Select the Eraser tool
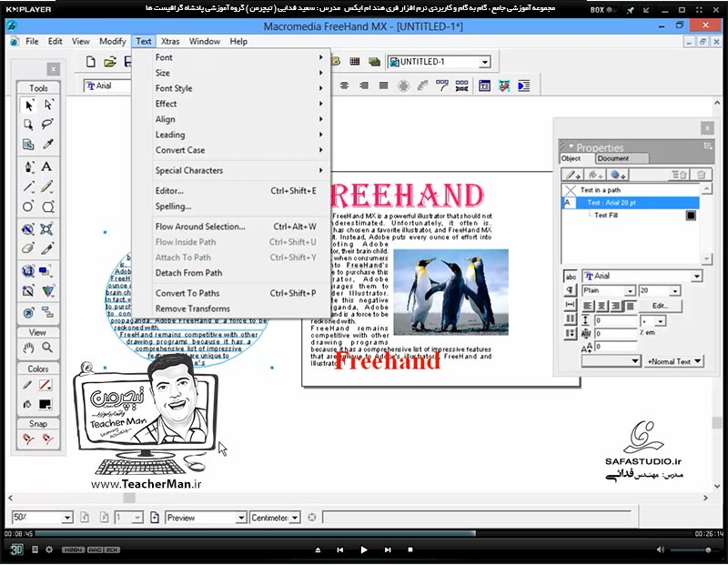The width and height of the screenshot is (728, 565). click(x=28, y=248)
